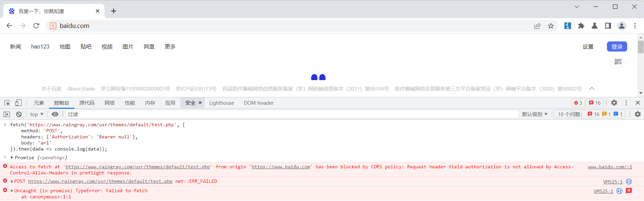Expand the Uncaught TypeError entry

tap(12, 191)
